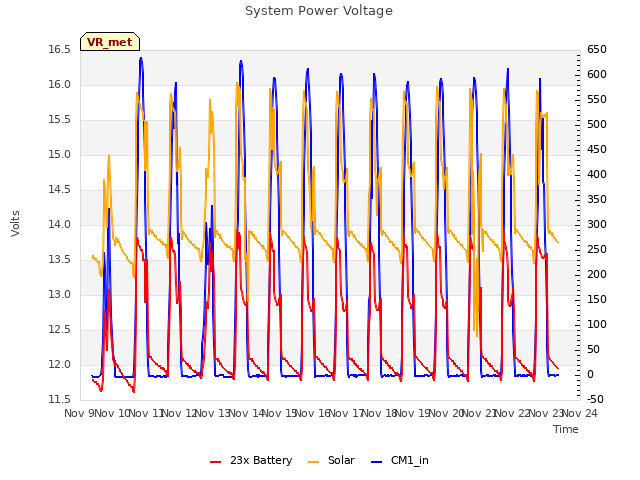Screen dimensions: 640x480
Task: Click the Volts y-axis title
Action: (16, 224)
